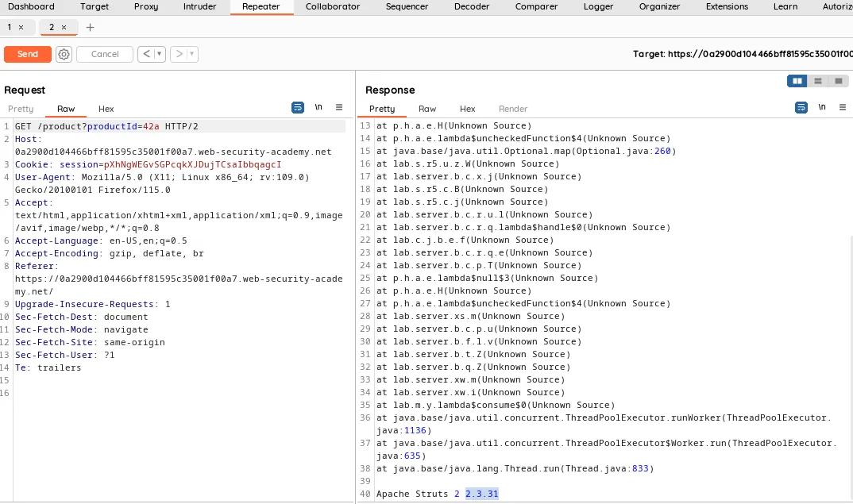Show Response in Hex view
This screenshot has height=504, width=853.
467,109
